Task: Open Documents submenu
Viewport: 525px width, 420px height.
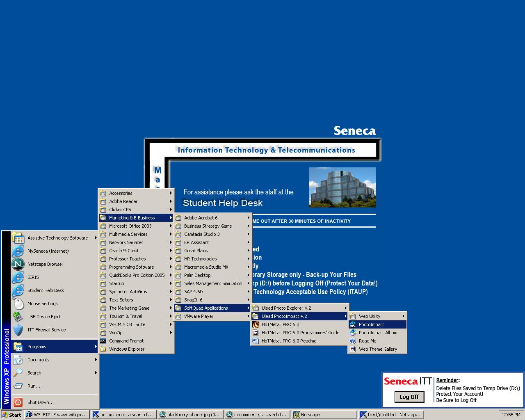Action: 55,360
